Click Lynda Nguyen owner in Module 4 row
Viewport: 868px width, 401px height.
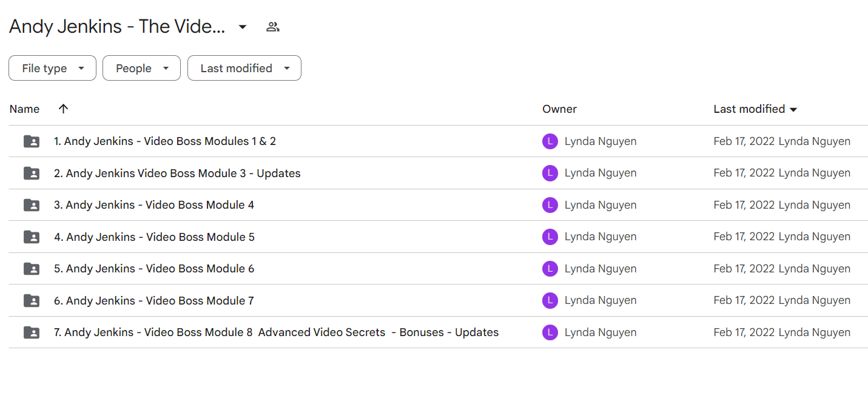coord(601,205)
